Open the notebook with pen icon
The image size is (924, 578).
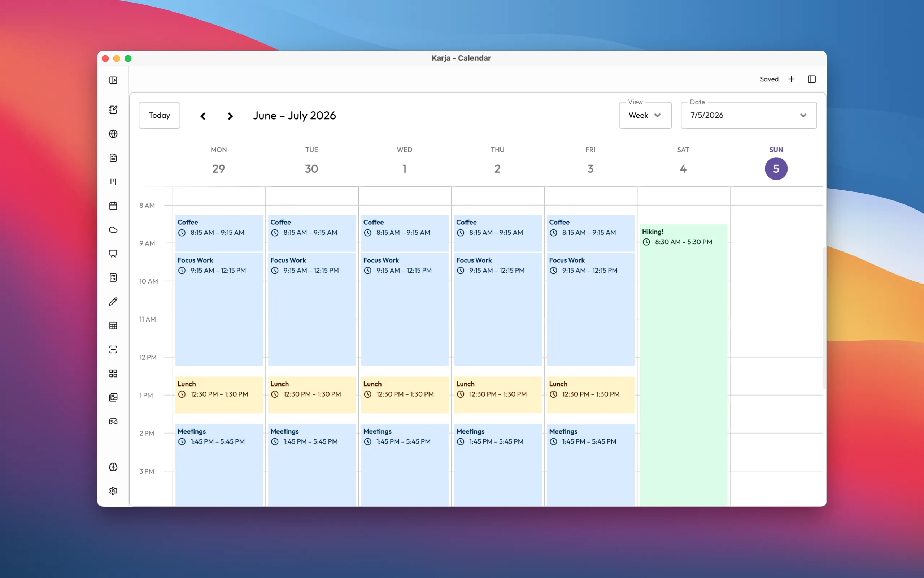click(x=113, y=110)
